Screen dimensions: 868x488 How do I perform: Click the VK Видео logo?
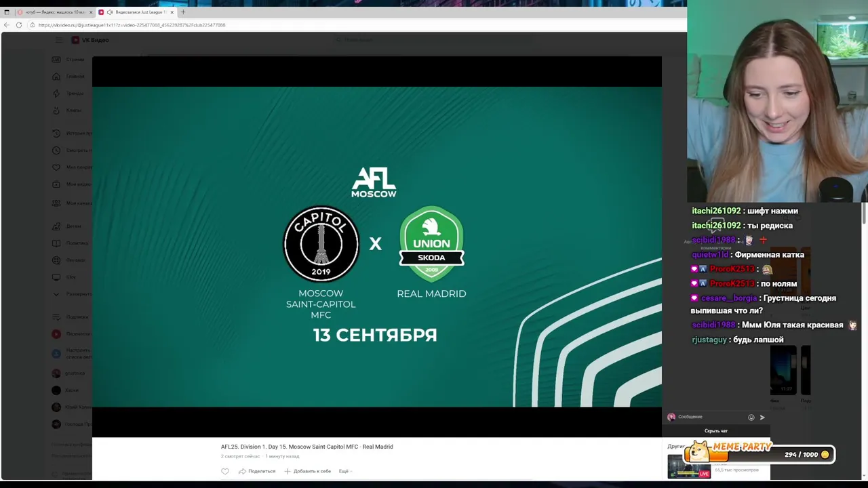point(90,40)
